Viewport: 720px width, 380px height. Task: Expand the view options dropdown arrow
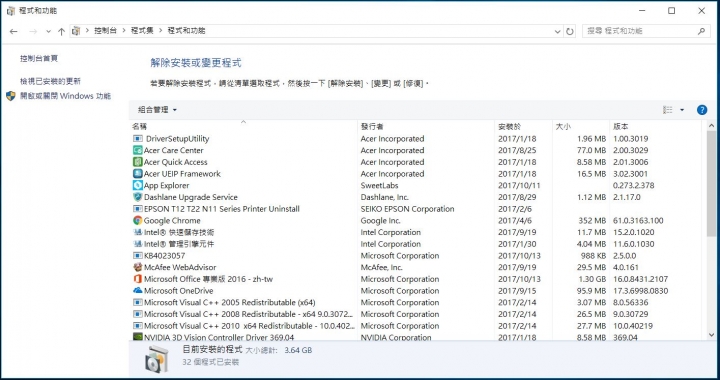(x=682, y=110)
